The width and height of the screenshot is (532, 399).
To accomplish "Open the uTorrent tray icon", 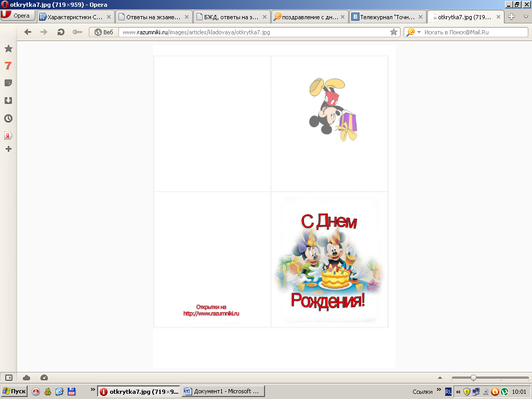I will point(504,392).
